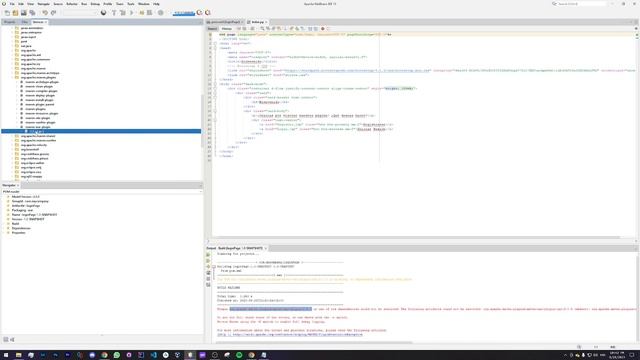Select maven-war-plugin in Services tree
This screenshot has width=640, height=360.
click(x=38, y=127)
